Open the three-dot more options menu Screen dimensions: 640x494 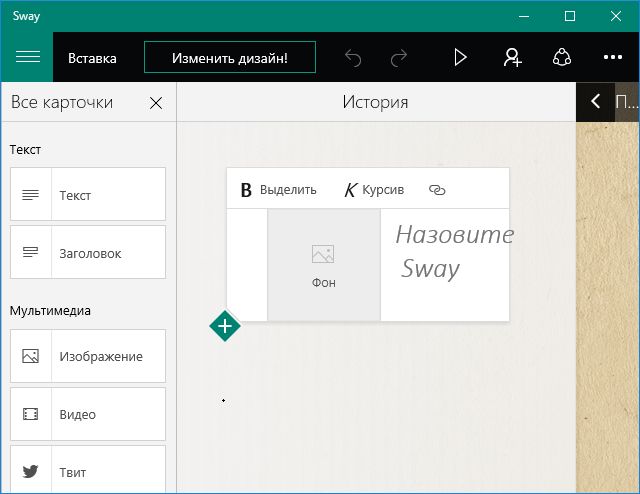(612, 57)
